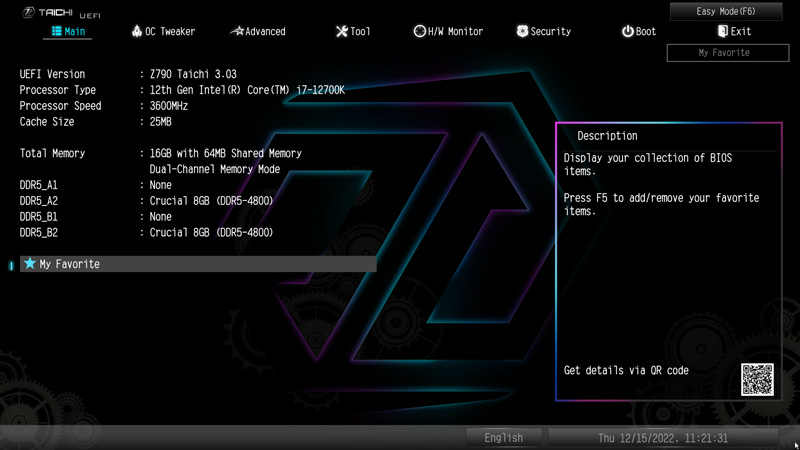Click the UEFI Version Z790 Taichi 3.03 value

193,74
